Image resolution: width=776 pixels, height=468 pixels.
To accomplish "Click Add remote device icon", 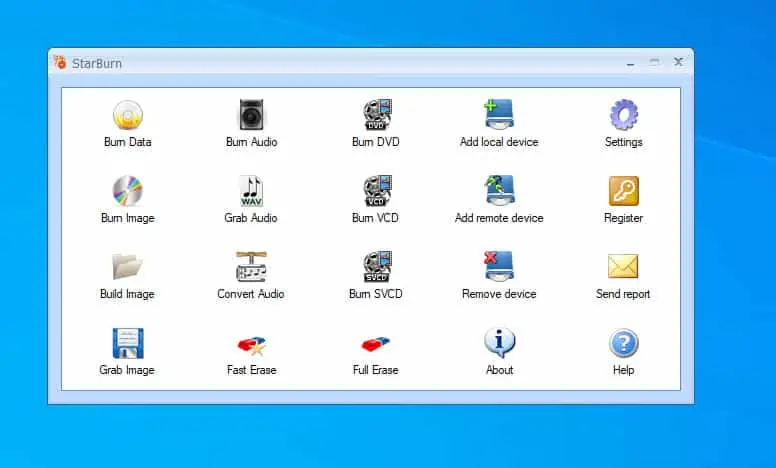I will 499,190.
